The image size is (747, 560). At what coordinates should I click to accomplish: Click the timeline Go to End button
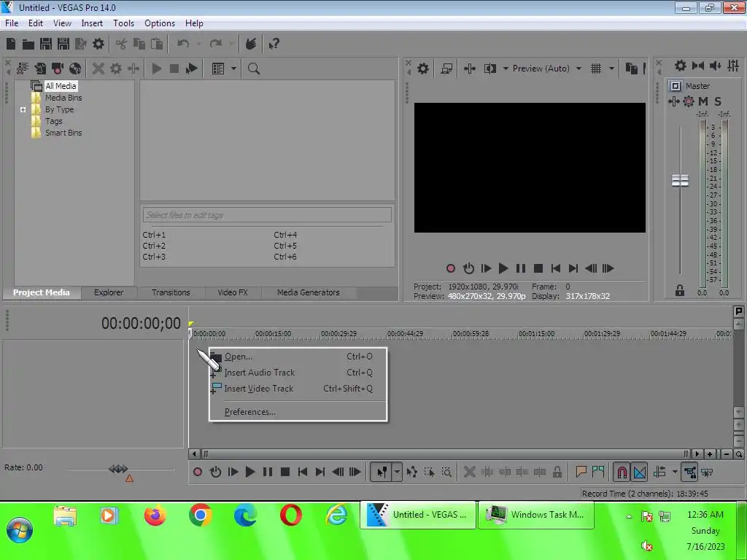[x=320, y=472]
